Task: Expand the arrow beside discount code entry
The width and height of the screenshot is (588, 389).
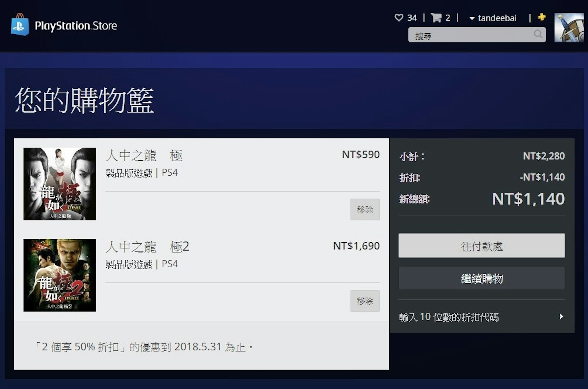Action: pyautogui.click(x=561, y=317)
